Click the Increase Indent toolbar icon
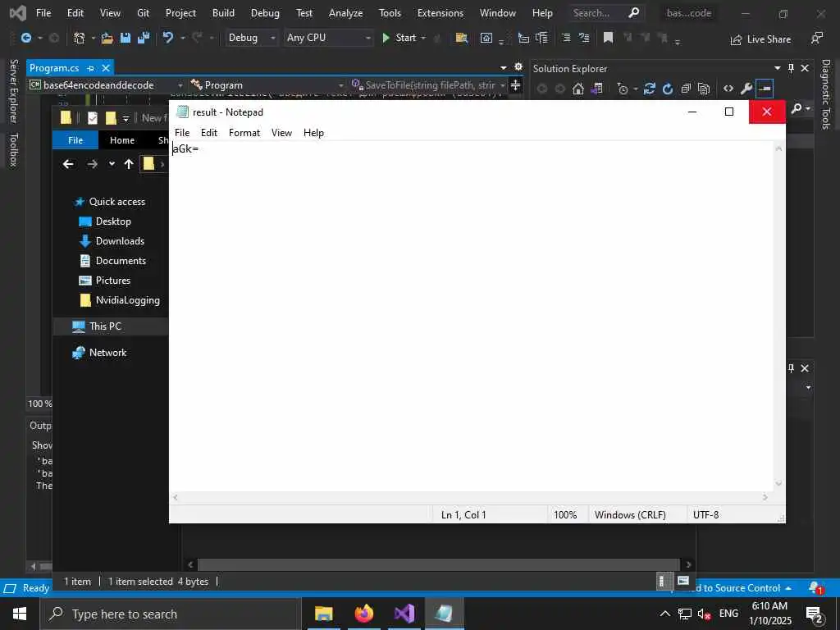840x630 pixels. coord(566,38)
